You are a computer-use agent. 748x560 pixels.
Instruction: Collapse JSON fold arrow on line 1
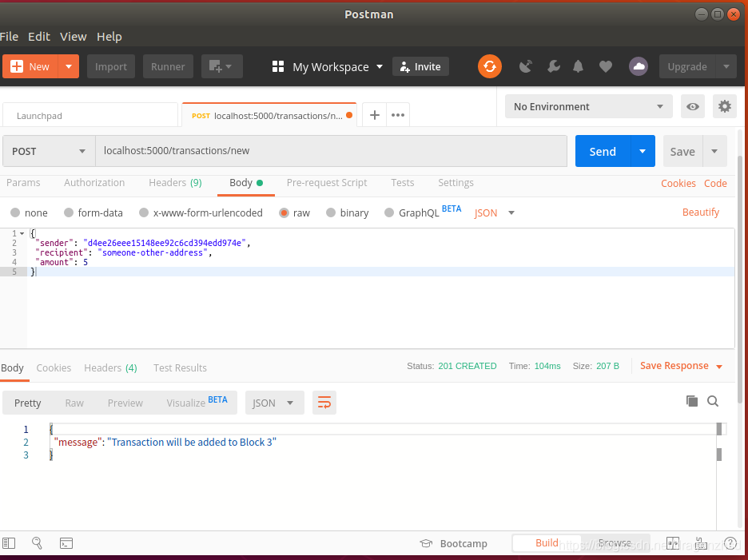(x=22, y=233)
